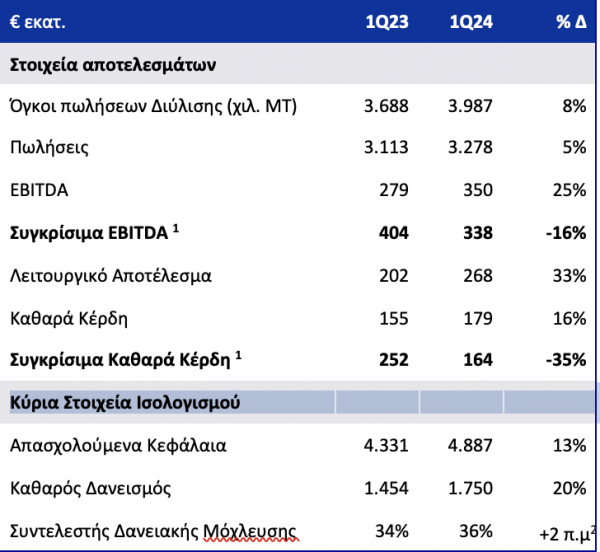Click the 34% gearing value

pos(392,531)
